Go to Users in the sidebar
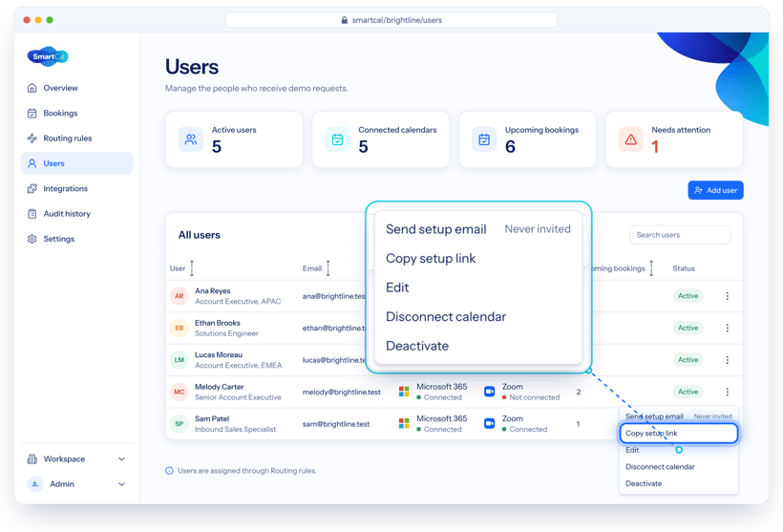783x532 pixels. click(x=77, y=163)
